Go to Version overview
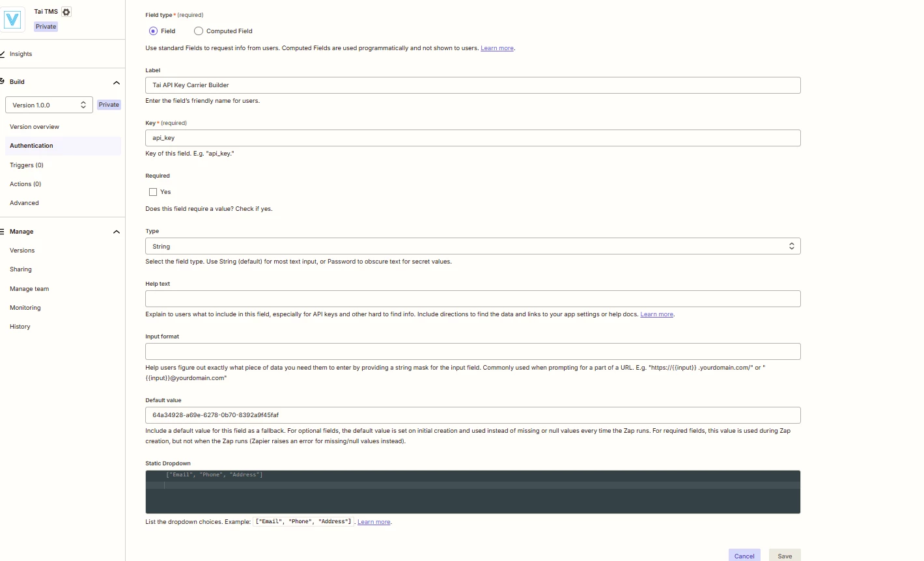 coord(35,127)
